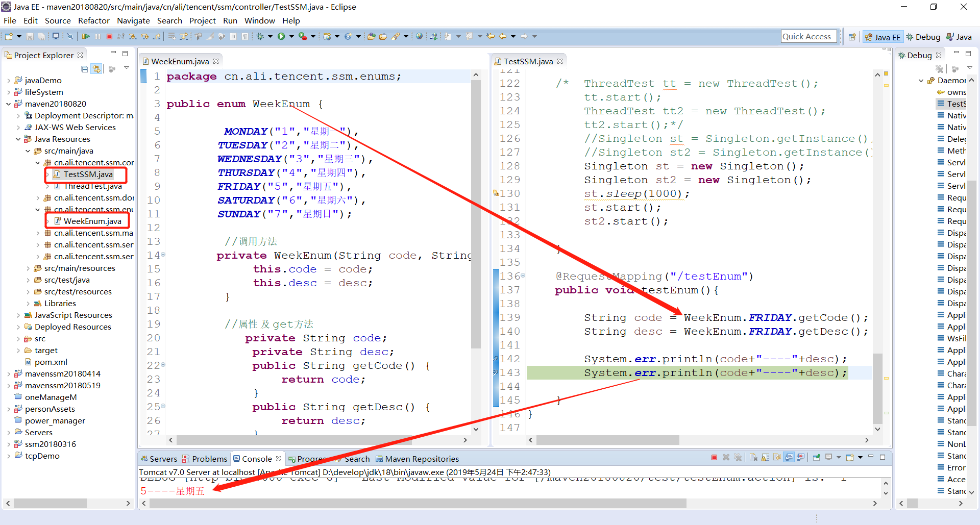Toggle console Word Wrap
The height and width of the screenshot is (525, 980).
(x=777, y=458)
